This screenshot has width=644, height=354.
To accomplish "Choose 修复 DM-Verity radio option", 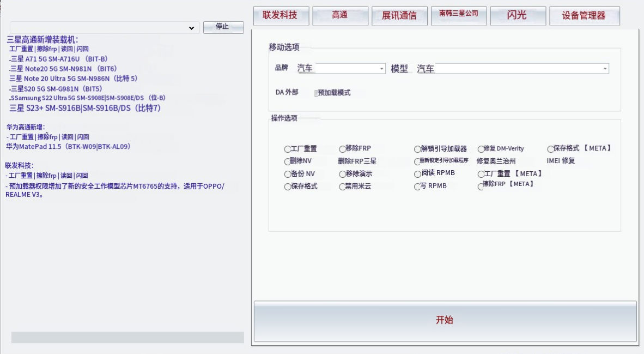I will click(x=481, y=149).
